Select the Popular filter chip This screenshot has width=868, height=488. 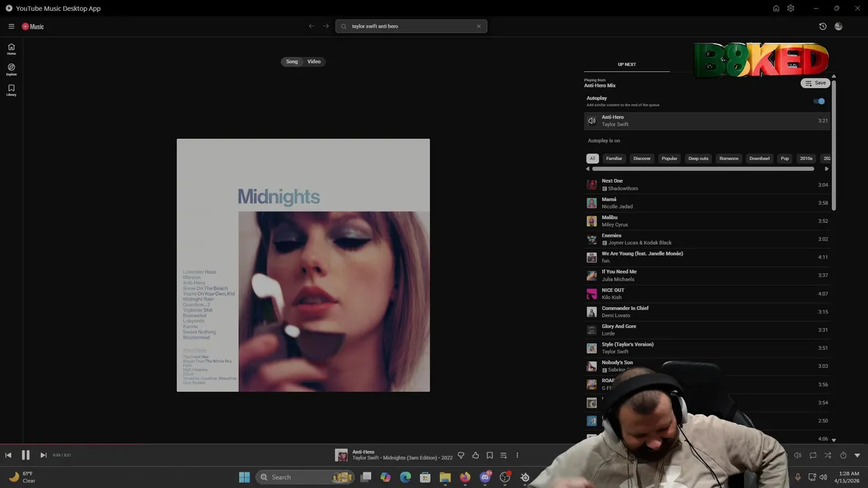tap(669, 159)
